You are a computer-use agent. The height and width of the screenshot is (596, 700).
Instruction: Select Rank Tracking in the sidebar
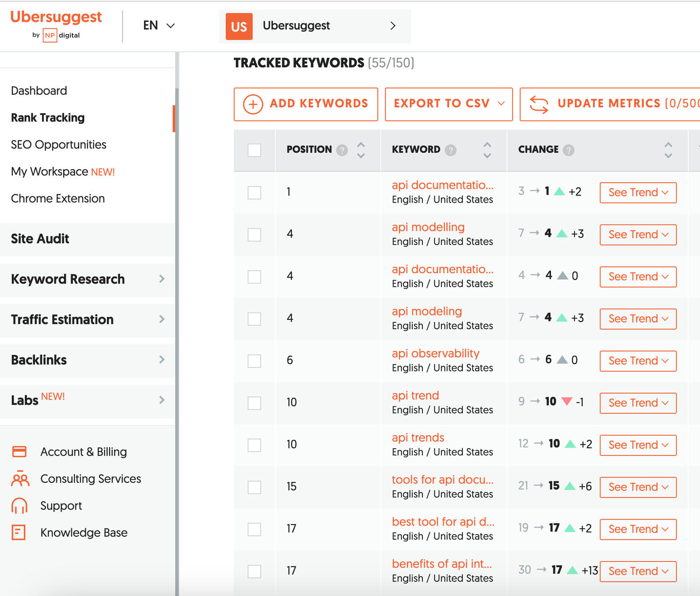point(47,118)
